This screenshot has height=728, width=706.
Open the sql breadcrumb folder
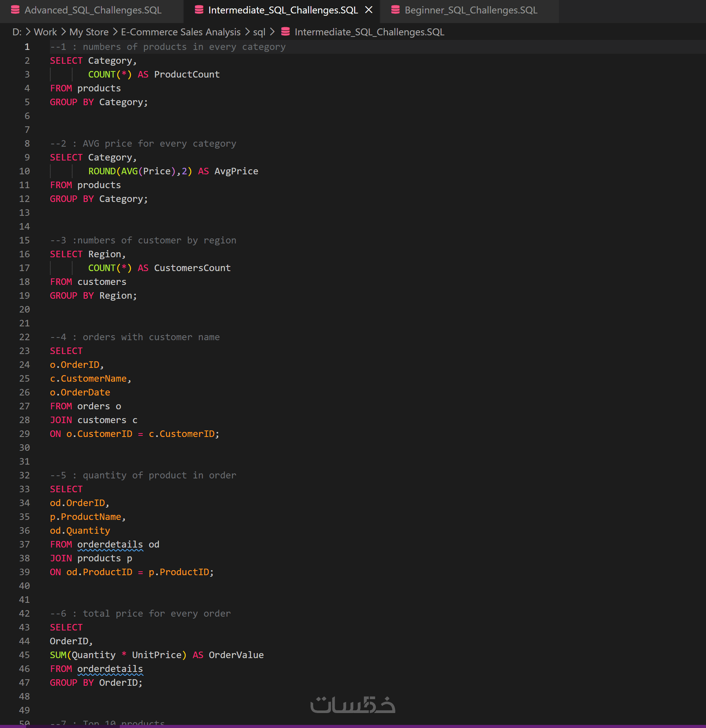click(x=259, y=32)
